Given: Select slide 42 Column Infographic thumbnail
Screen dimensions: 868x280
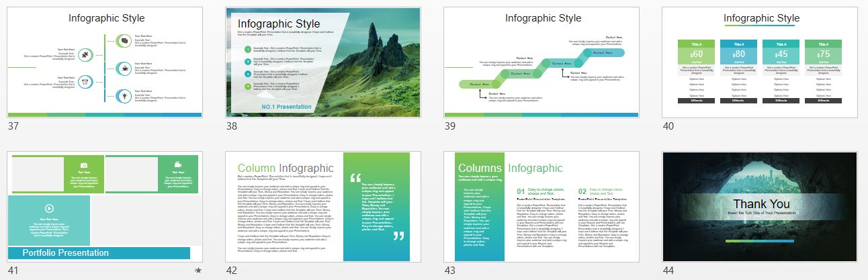Looking at the screenshot, I should point(324,207).
